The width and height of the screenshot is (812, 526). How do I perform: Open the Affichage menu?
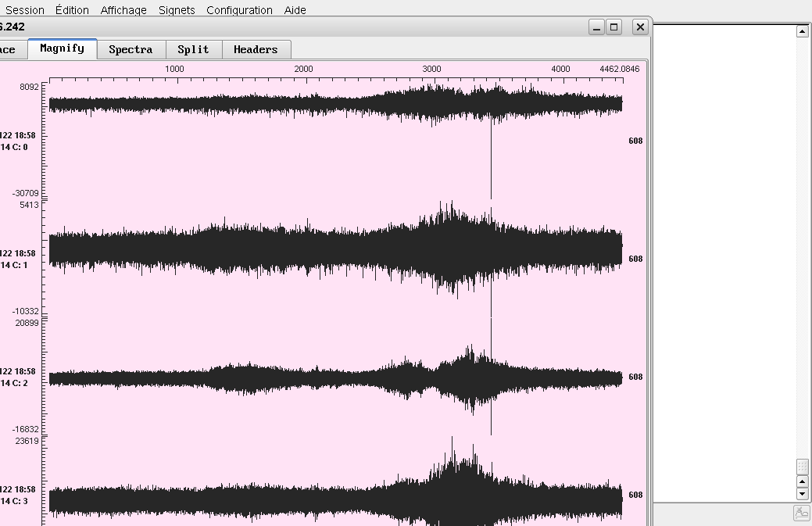[123, 10]
